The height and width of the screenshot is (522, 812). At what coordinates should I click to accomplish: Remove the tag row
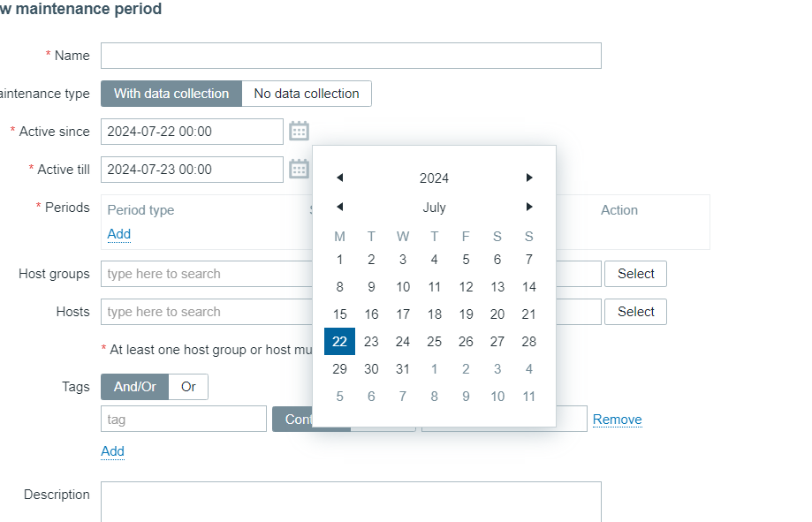pos(617,420)
